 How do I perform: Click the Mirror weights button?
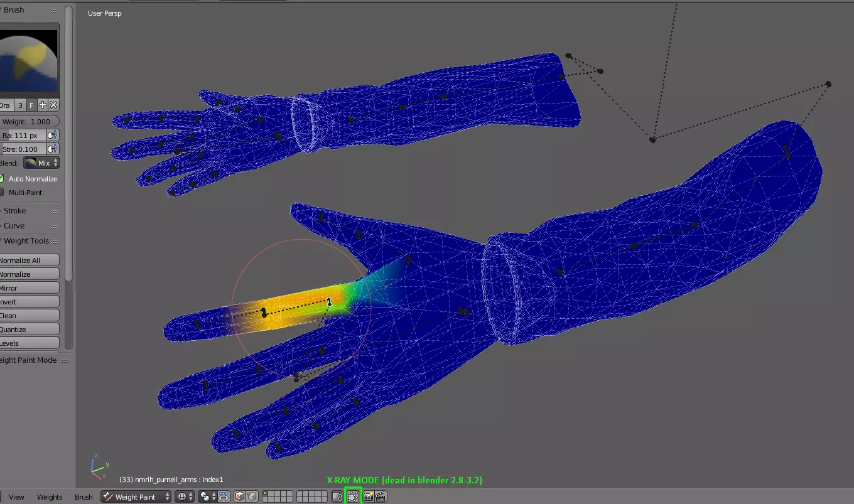pos(30,288)
